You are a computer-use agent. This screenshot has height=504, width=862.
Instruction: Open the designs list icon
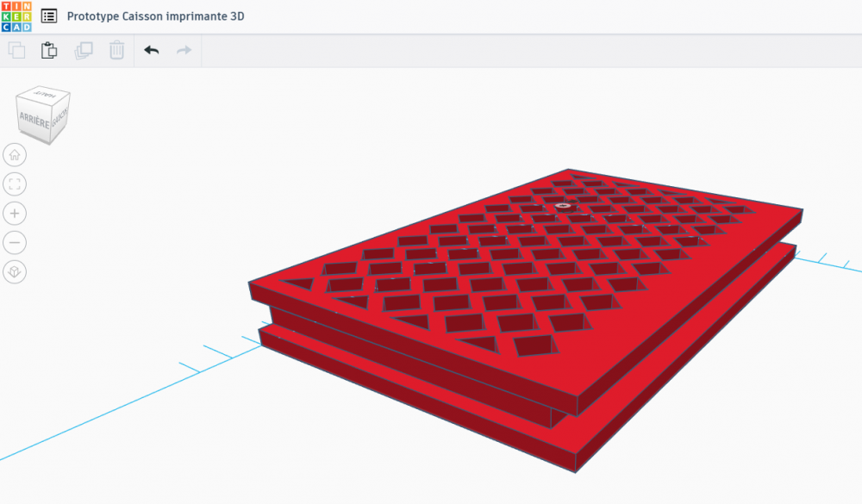point(49,16)
